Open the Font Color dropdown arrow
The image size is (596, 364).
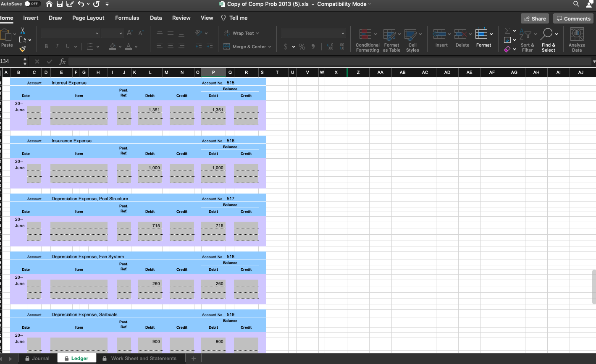(136, 47)
